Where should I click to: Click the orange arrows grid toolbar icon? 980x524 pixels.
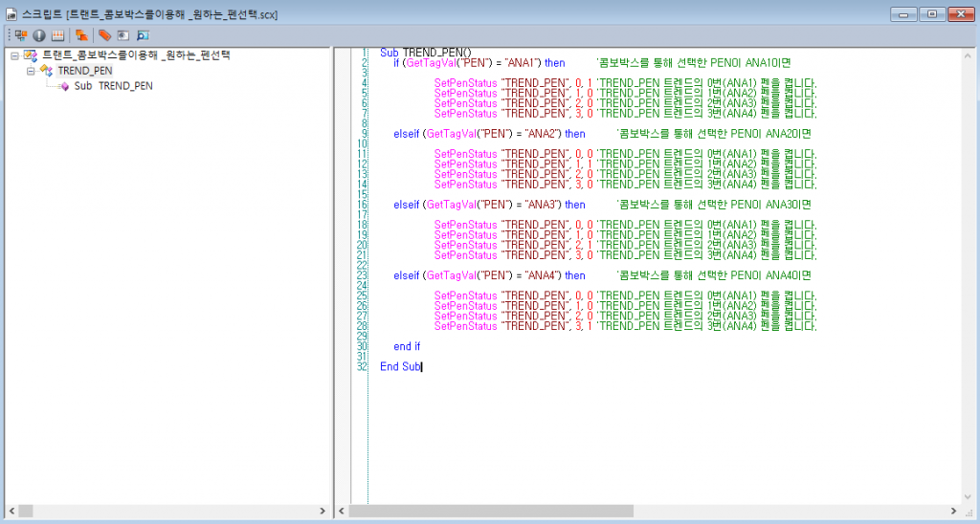click(57, 35)
